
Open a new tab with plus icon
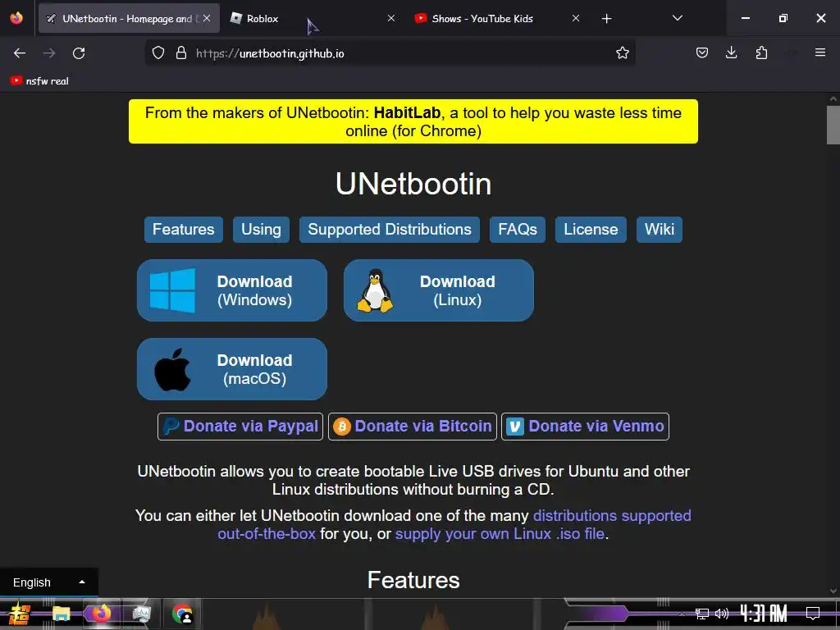tap(606, 19)
